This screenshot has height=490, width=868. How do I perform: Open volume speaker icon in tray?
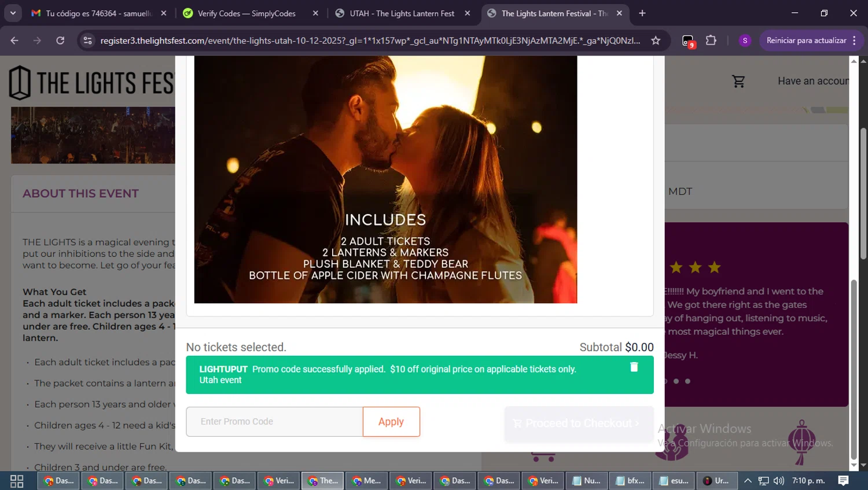[x=779, y=481]
